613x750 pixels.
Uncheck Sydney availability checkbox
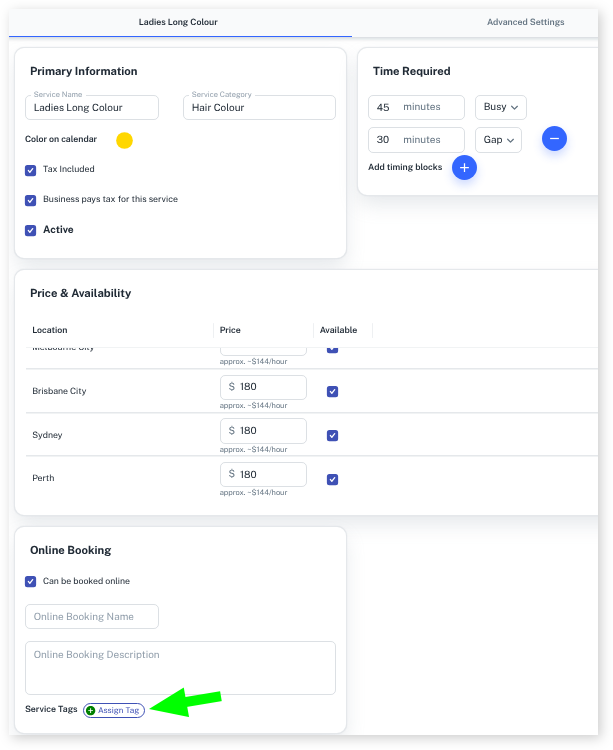(x=333, y=435)
